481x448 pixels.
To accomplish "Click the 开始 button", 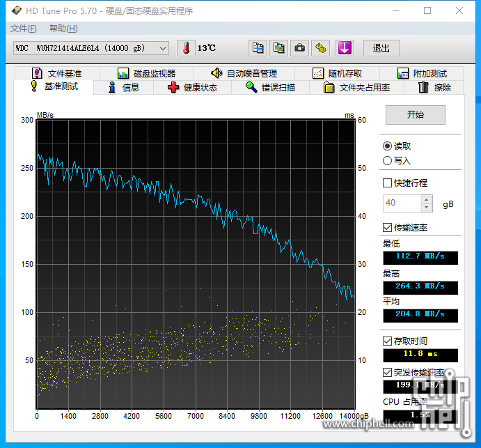I will 416,115.
